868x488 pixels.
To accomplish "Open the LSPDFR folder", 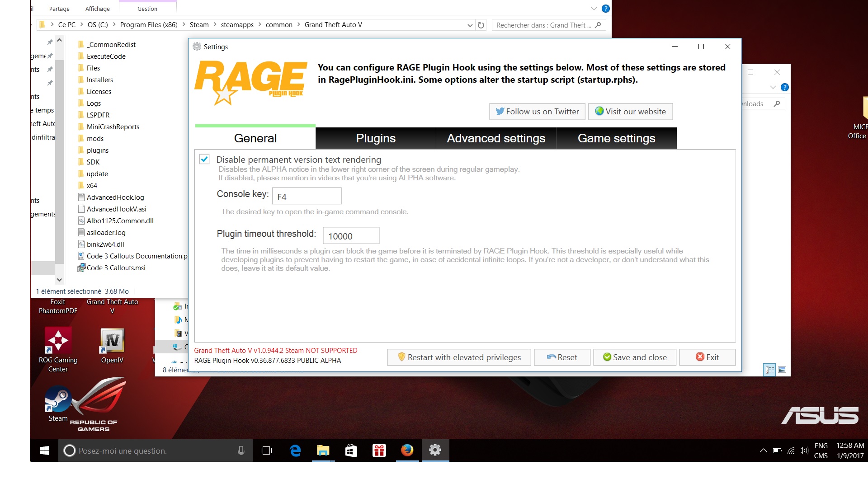I will tap(98, 115).
